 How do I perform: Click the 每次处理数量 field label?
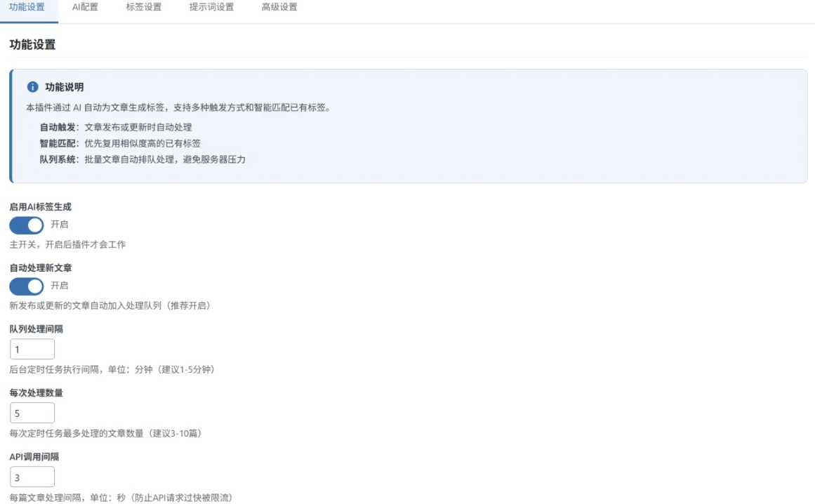click(x=36, y=393)
